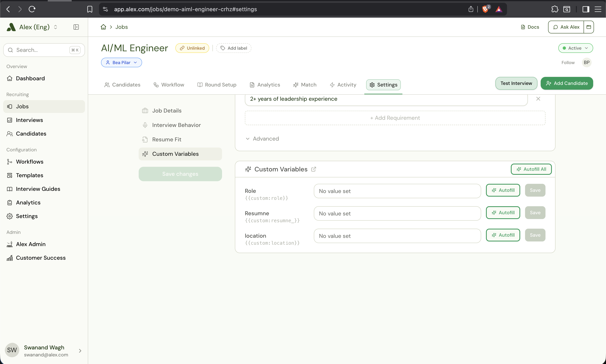Click Add Requirement

(x=395, y=118)
